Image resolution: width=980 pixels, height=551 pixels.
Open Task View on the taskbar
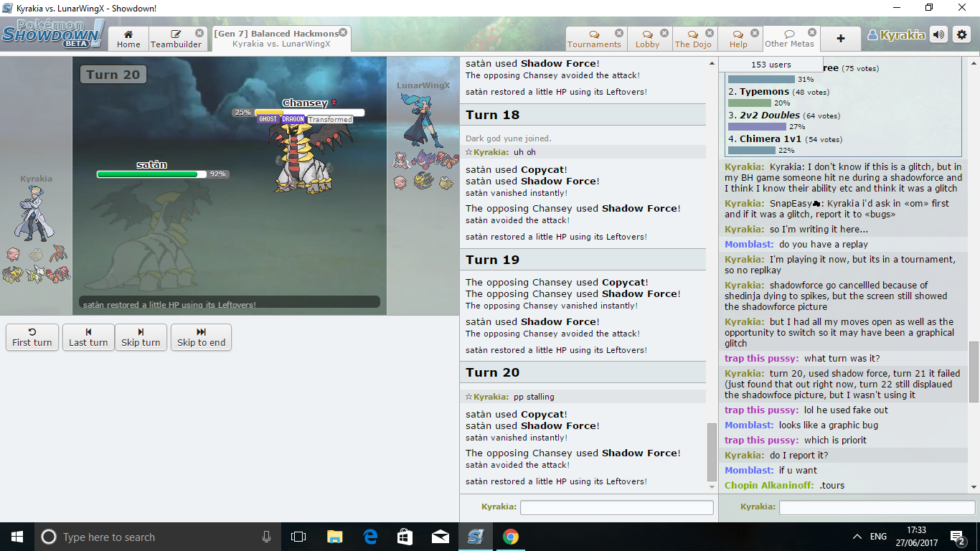[298, 537]
